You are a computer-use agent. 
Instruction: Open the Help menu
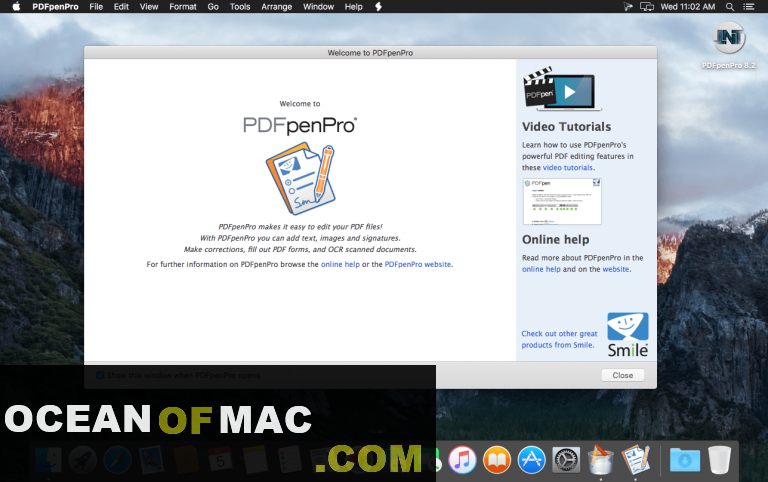(353, 6)
